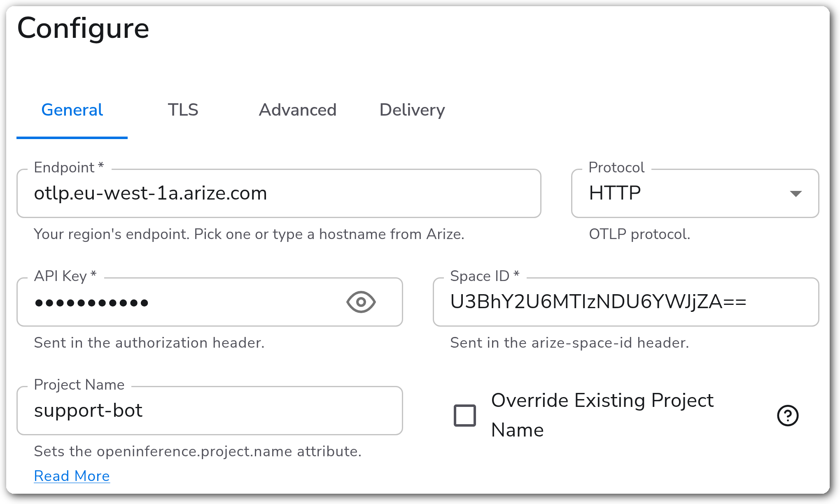Click 'Sent in the authorization header.' text
This screenshot has width=840, height=504.
[x=149, y=343]
